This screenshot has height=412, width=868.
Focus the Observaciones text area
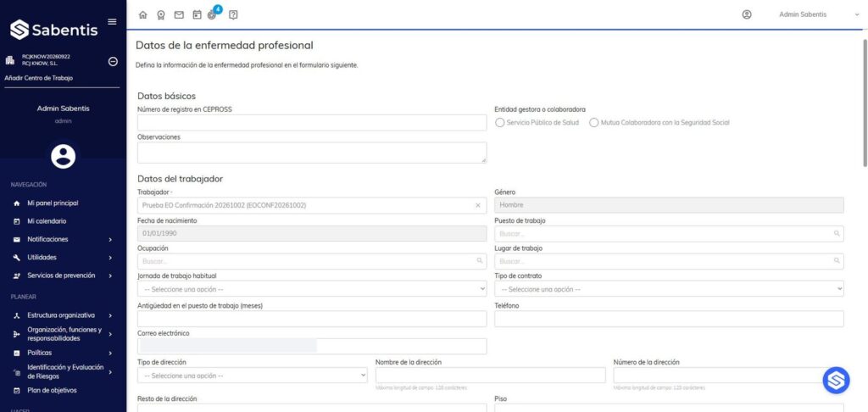point(312,153)
